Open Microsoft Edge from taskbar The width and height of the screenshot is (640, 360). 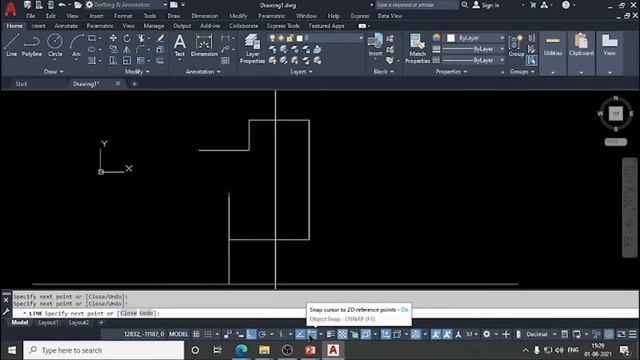[241, 350]
